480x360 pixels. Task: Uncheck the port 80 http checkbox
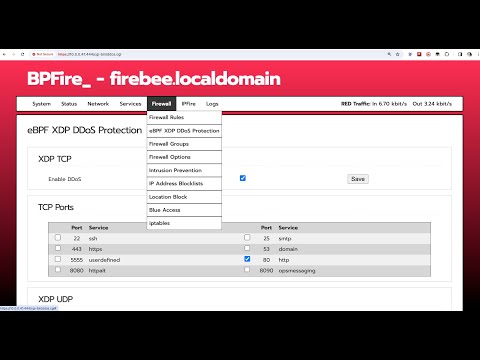point(247,259)
